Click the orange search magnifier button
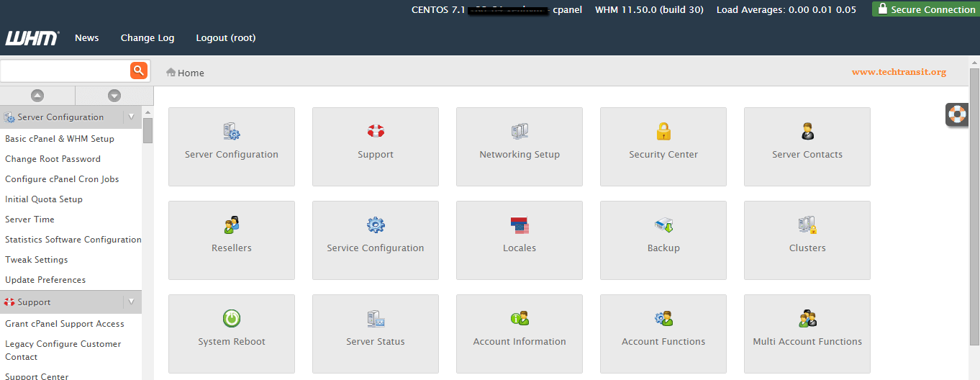This screenshot has width=980, height=380. coord(139,71)
